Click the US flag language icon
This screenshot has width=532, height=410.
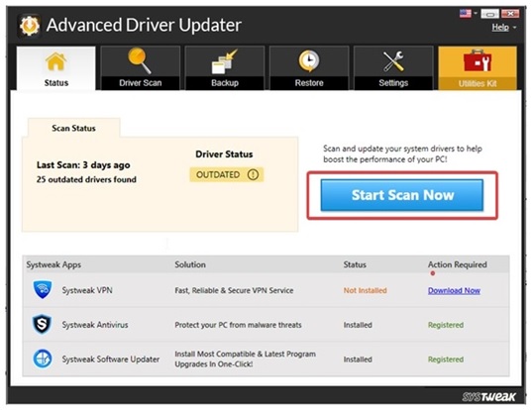tap(466, 14)
